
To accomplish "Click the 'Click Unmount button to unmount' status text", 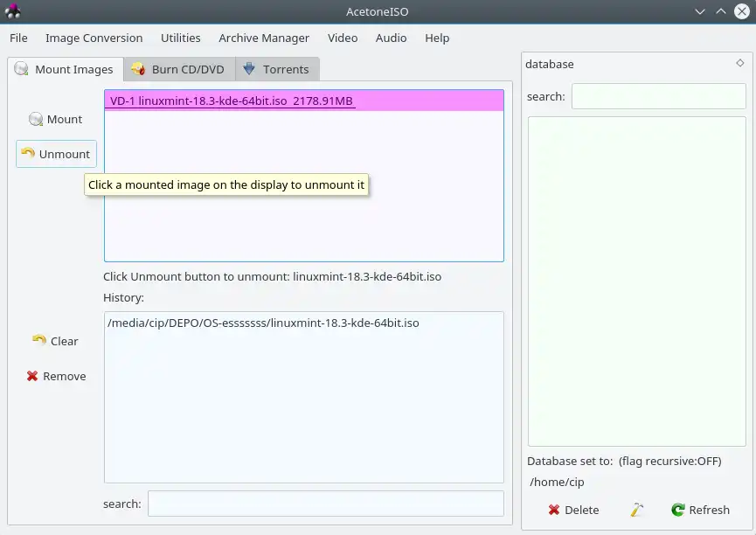I will tap(273, 276).
